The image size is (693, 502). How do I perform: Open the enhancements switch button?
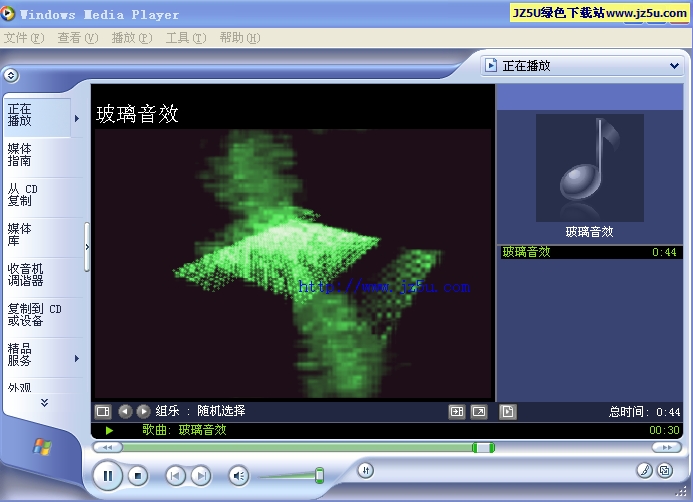click(x=366, y=470)
